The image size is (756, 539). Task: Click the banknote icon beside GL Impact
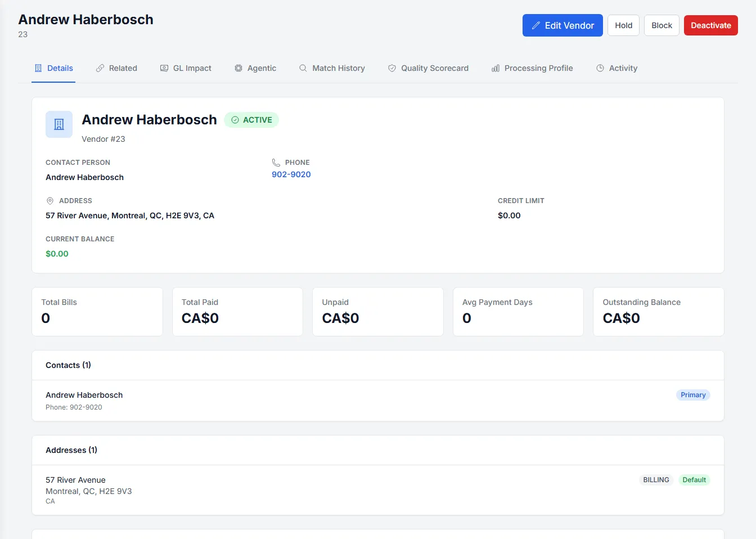(x=164, y=68)
